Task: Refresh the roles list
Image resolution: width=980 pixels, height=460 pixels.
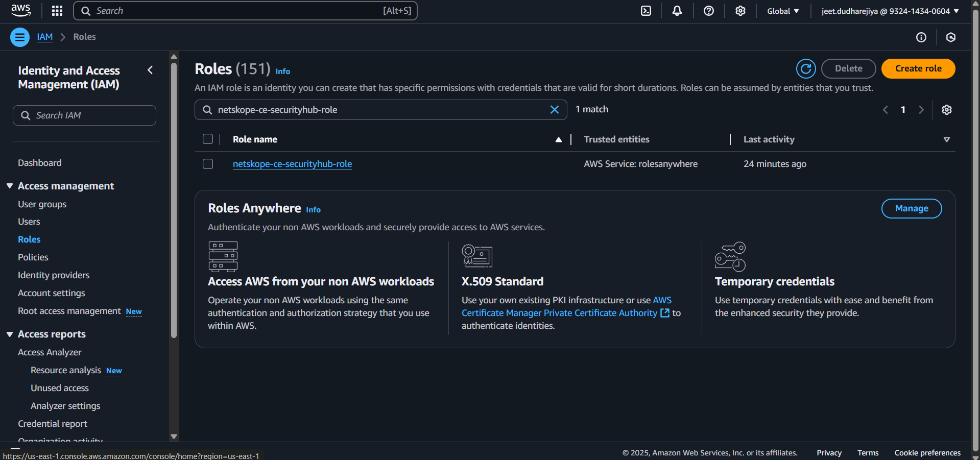Action: (x=806, y=68)
